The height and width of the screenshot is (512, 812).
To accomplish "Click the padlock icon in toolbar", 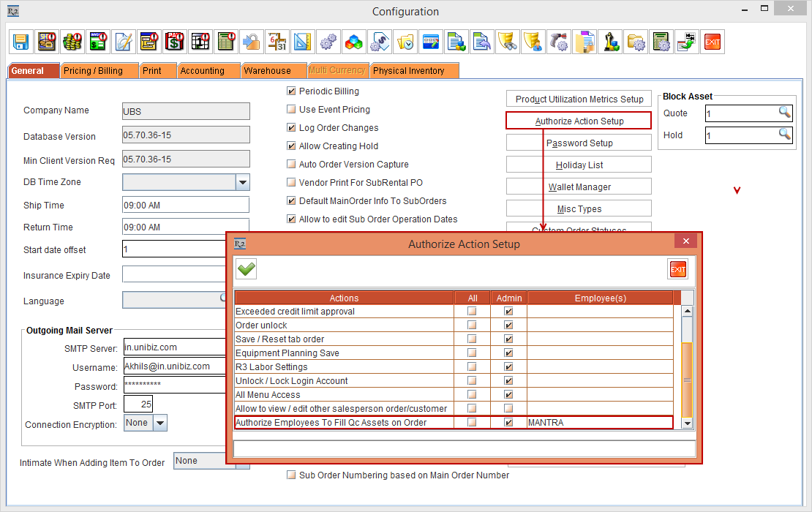I will (251, 42).
